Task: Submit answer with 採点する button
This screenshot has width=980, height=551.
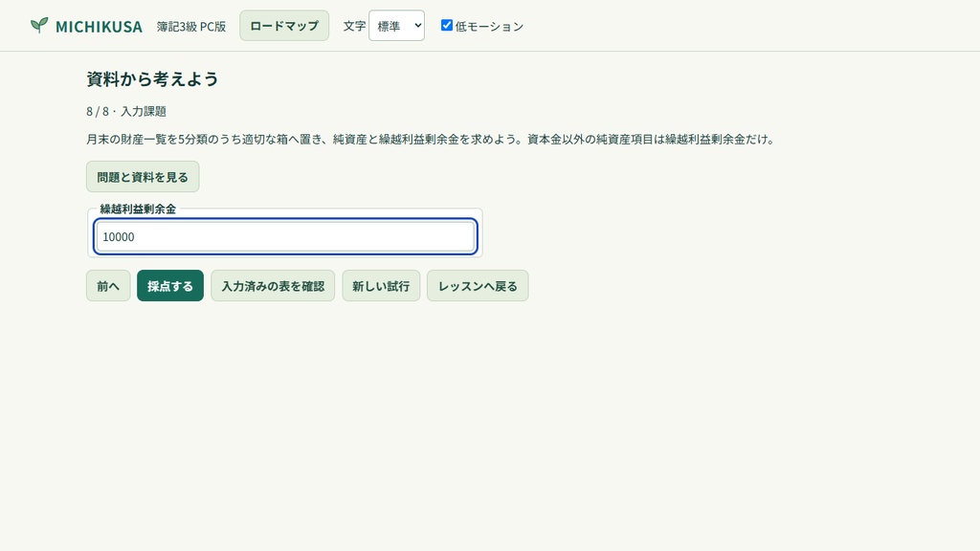Action: (170, 285)
